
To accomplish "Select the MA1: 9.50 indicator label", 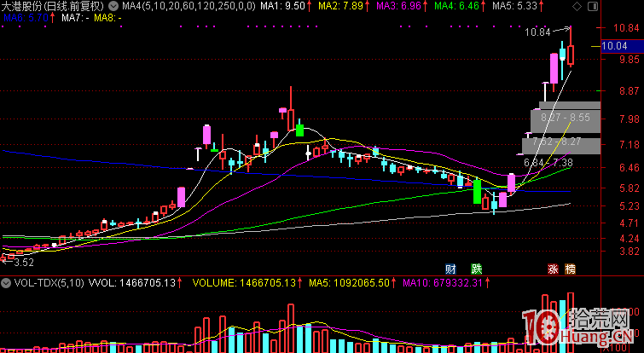I will (282, 6).
